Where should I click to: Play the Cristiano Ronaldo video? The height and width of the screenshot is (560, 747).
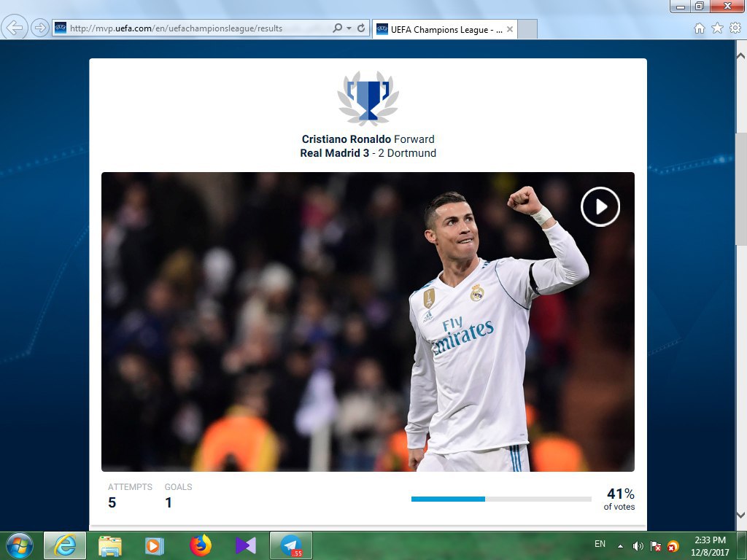(600, 206)
